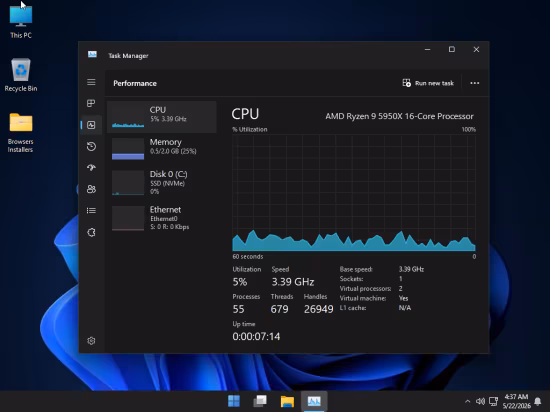Viewport: 550px width, 412px height.
Task: Click the Task Manager taskbar icon
Action: point(314,401)
